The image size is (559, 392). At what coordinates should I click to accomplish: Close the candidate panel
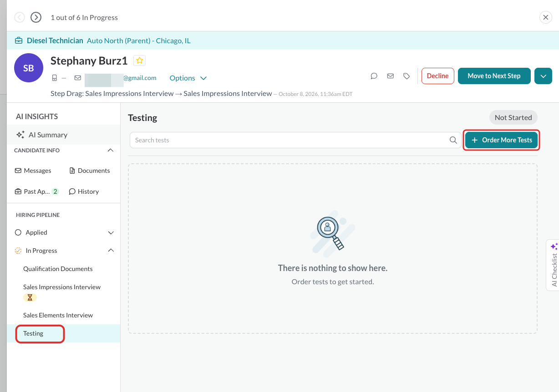click(545, 17)
